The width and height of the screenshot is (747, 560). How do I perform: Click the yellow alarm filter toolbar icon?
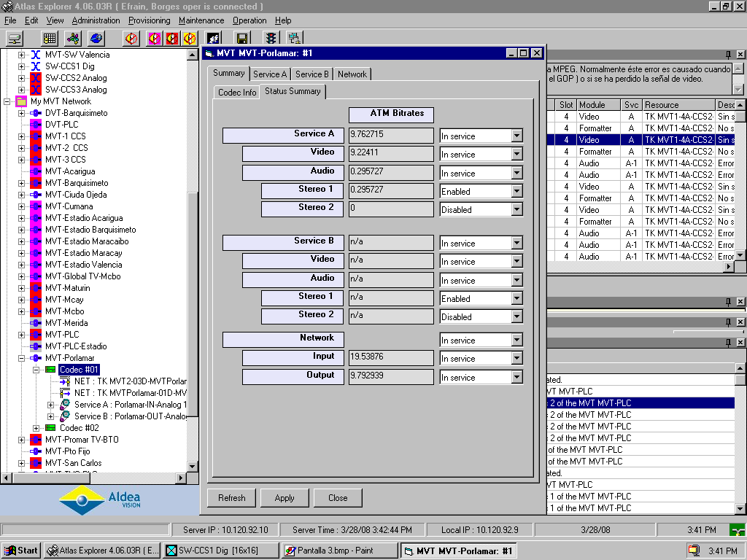pos(190,39)
